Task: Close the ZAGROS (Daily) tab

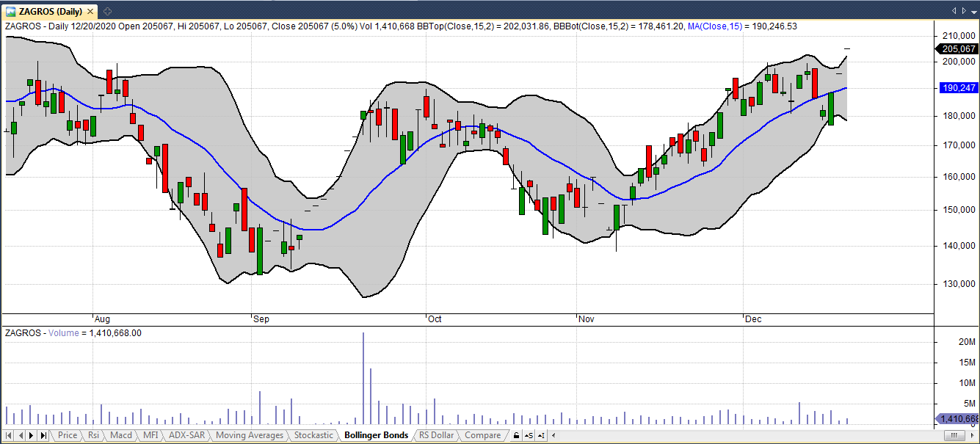Action: tap(90, 11)
